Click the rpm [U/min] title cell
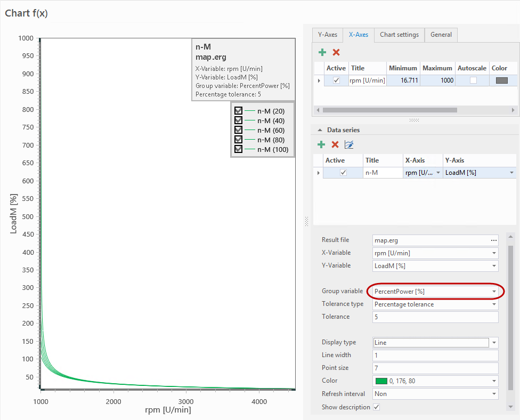 point(367,80)
